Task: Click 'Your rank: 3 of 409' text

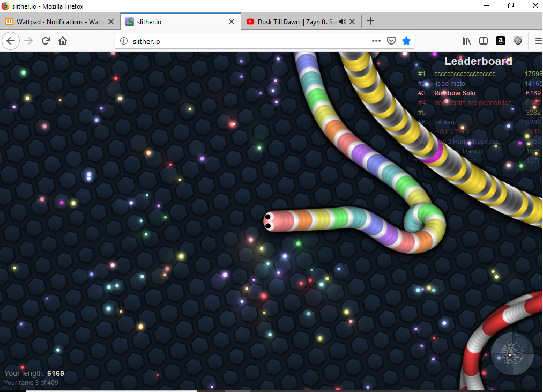Action: pyautogui.click(x=31, y=383)
